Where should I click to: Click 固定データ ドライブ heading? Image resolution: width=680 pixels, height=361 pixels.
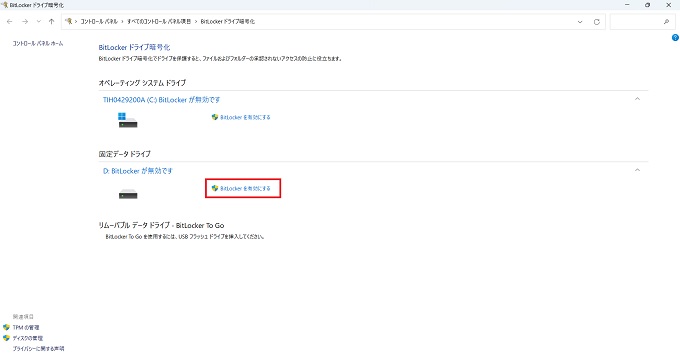coord(124,154)
